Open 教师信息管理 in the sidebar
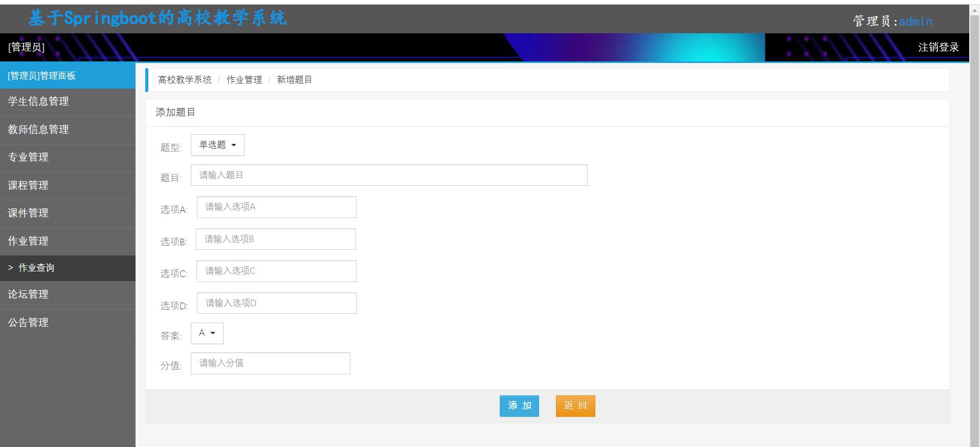980x447 pixels. pos(68,130)
